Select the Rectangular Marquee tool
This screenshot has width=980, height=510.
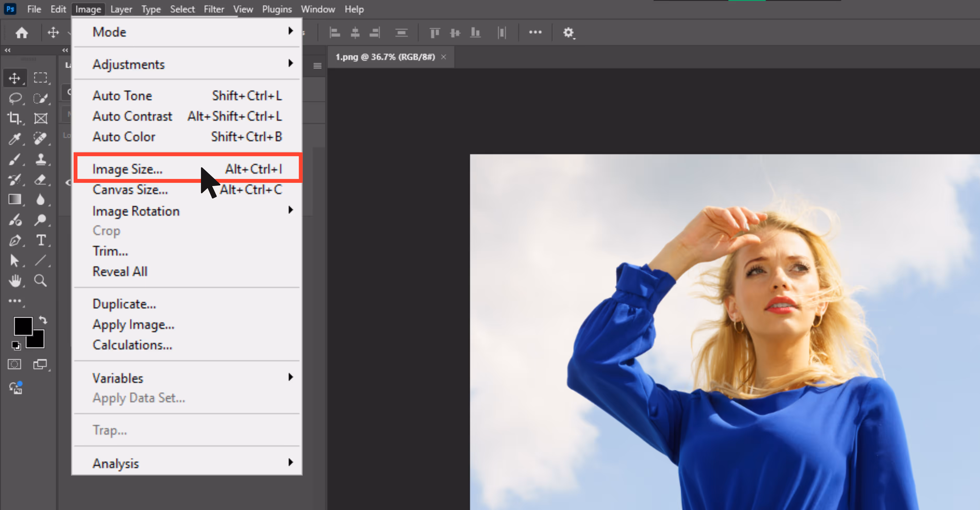(x=40, y=78)
